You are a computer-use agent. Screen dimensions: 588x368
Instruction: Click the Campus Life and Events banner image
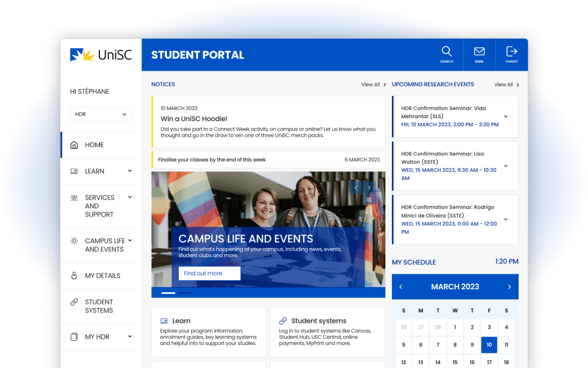[x=268, y=229]
